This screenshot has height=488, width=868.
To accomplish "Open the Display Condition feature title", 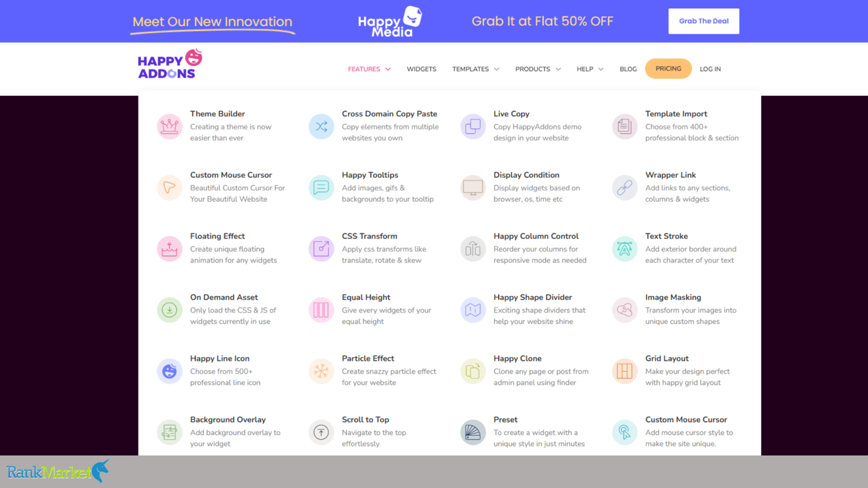I will point(527,175).
